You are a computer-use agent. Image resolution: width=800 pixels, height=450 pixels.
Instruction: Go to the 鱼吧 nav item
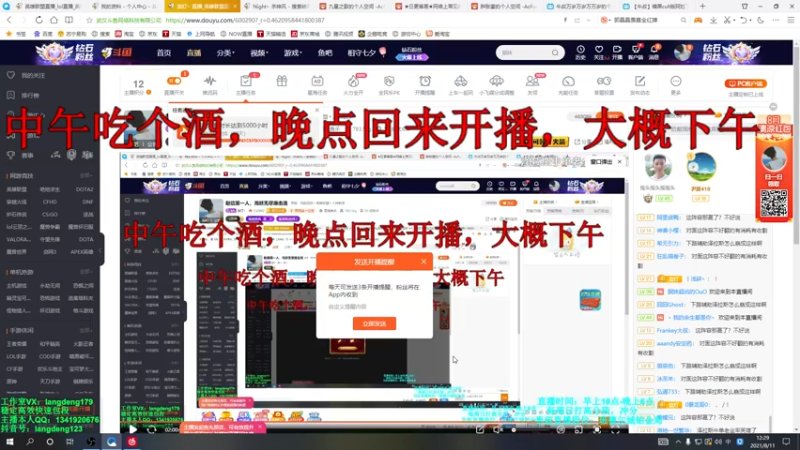click(x=324, y=53)
